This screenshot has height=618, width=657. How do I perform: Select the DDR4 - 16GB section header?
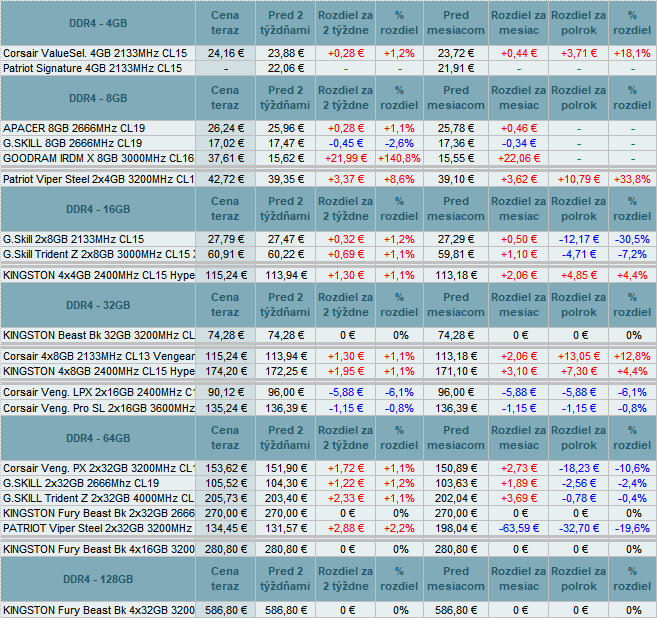(x=98, y=209)
